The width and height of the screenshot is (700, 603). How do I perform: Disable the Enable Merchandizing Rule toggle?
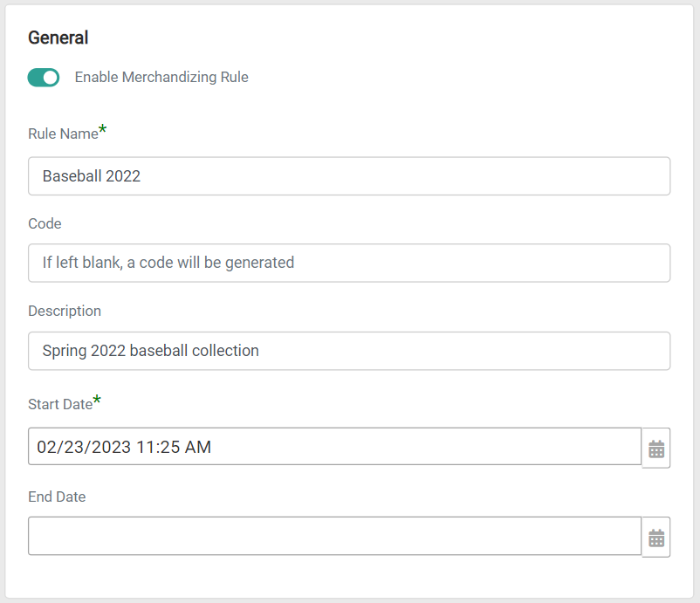[43, 77]
